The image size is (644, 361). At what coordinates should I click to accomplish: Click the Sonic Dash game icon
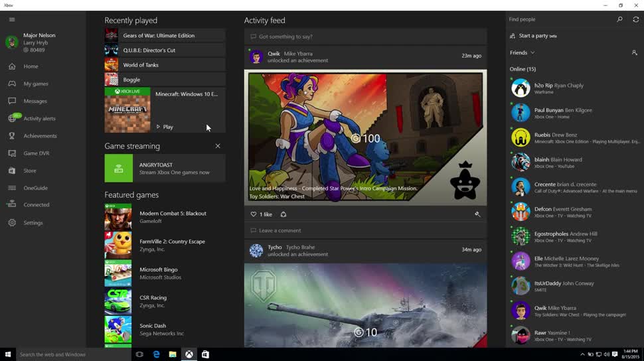click(118, 329)
